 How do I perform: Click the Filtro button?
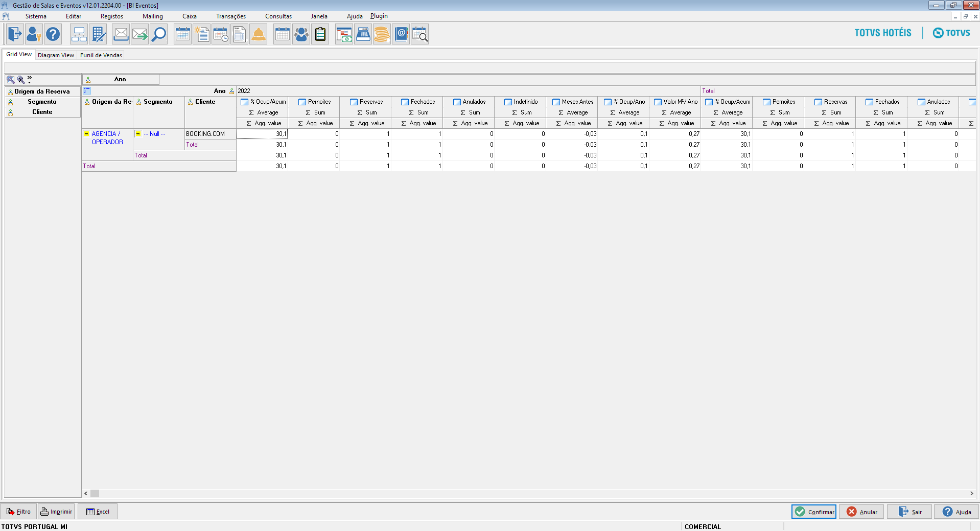tap(18, 512)
